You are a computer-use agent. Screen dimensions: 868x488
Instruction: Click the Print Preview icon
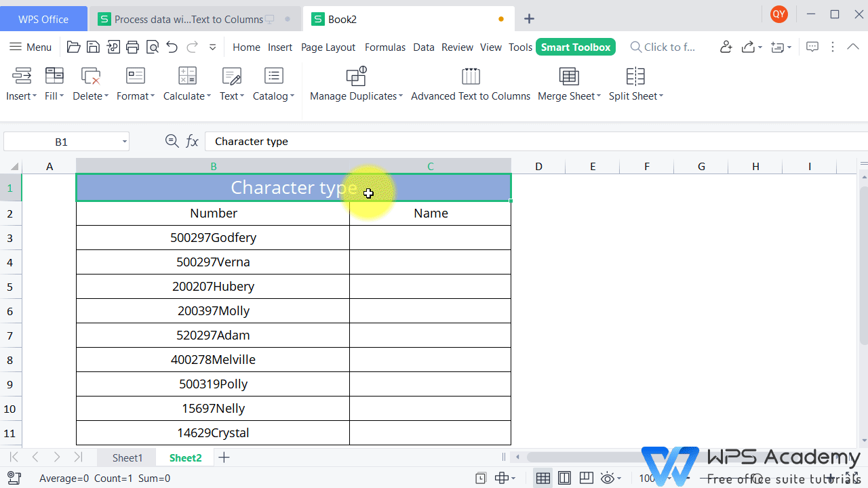152,47
